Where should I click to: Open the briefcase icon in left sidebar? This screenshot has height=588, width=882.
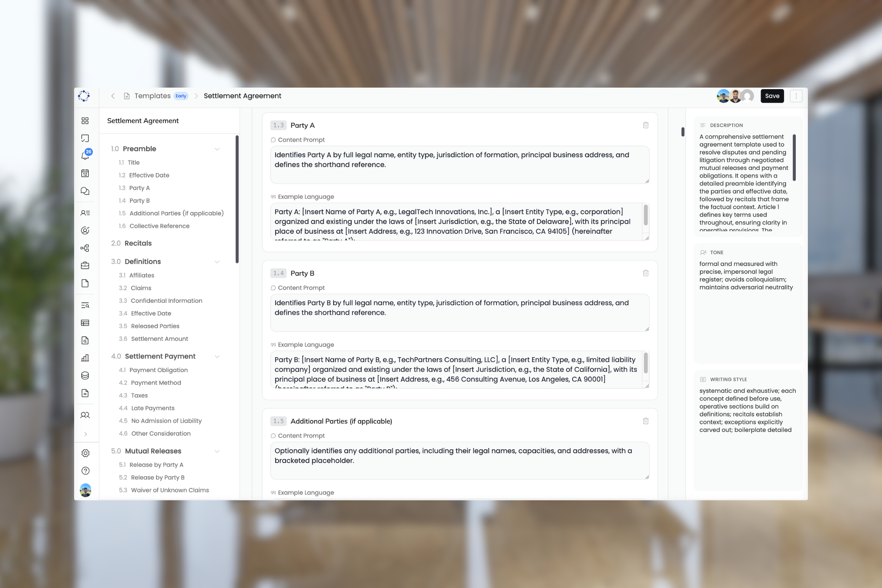pos(85,266)
